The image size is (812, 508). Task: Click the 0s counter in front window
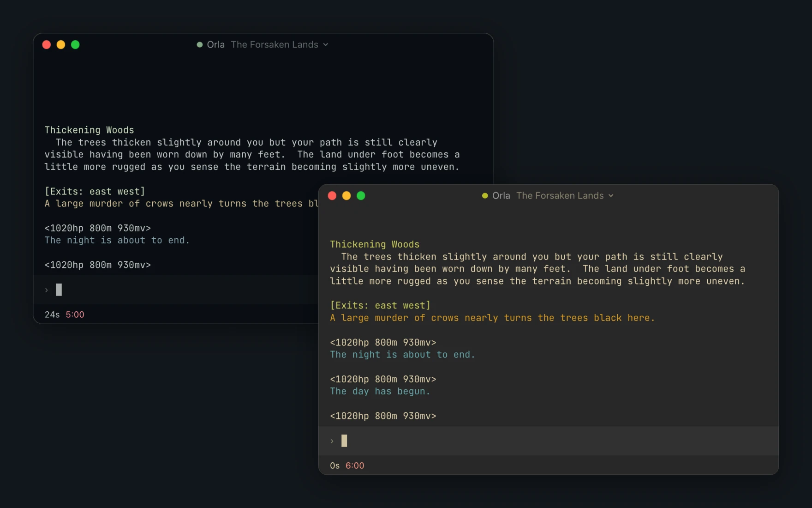(x=335, y=466)
